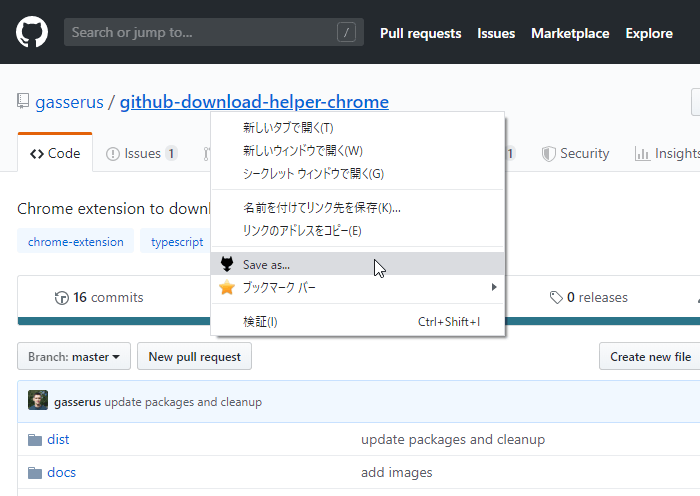Click the Code tab angle-brackets icon

pyautogui.click(x=37, y=154)
